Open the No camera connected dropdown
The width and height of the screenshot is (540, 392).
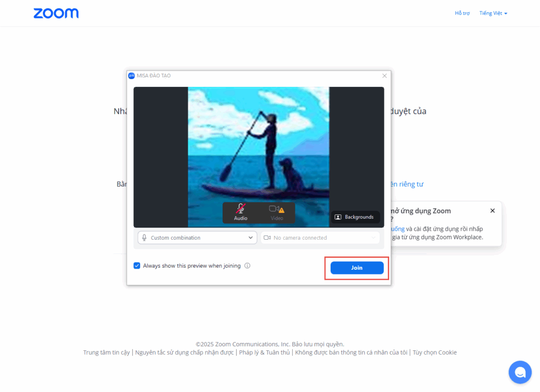[320, 238]
